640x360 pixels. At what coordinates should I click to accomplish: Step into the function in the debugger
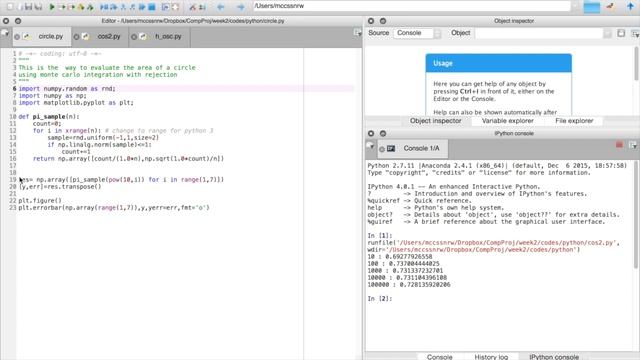click(123, 7)
